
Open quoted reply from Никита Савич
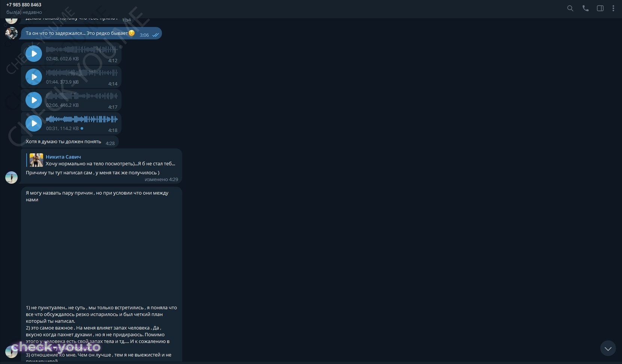(101, 160)
